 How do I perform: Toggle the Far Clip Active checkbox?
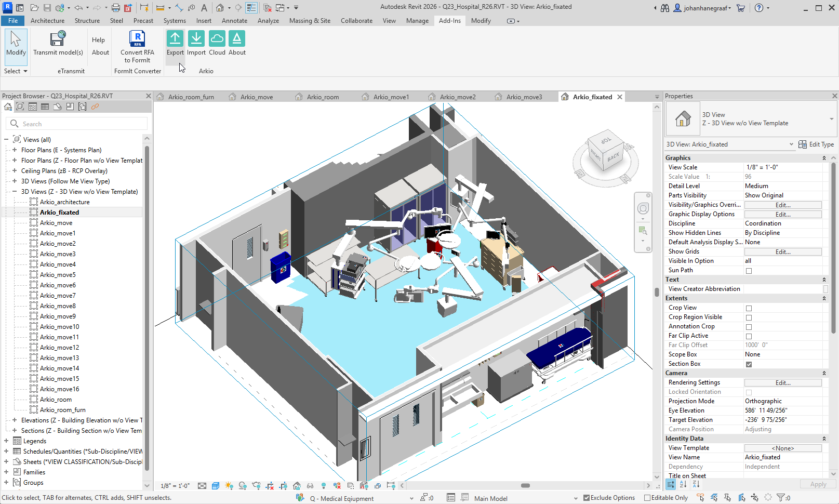point(749,336)
